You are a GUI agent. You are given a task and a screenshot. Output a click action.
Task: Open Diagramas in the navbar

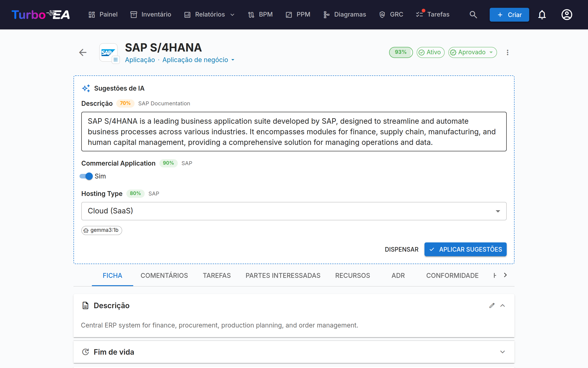tap(345, 14)
